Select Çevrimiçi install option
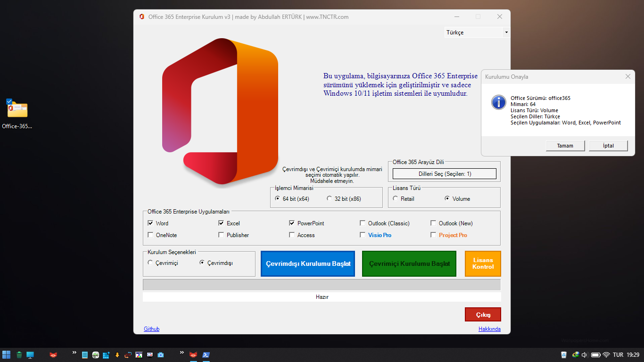The image size is (644, 362). 163,263
